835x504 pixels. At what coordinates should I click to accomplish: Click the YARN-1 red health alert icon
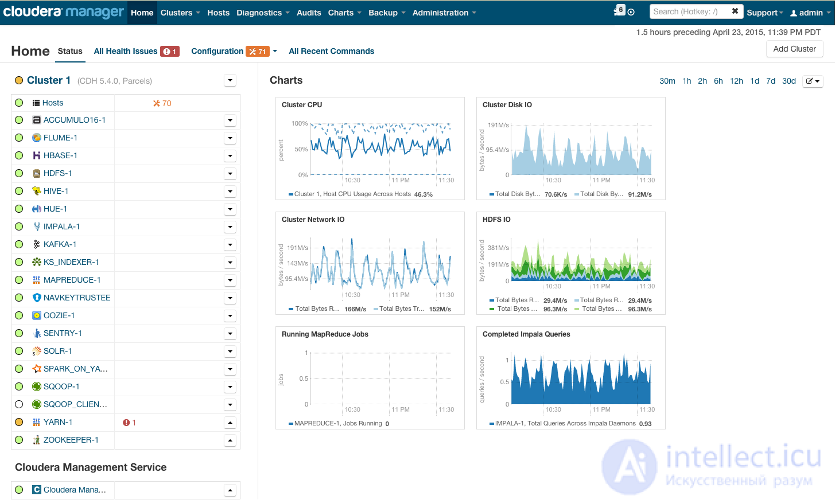(x=126, y=423)
